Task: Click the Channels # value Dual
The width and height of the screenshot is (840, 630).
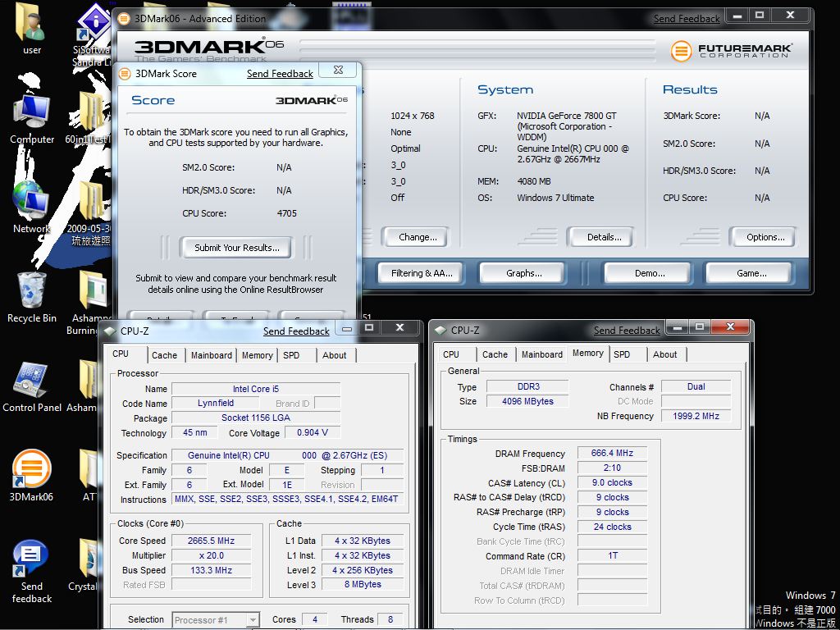Action: (x=696, y=387)
